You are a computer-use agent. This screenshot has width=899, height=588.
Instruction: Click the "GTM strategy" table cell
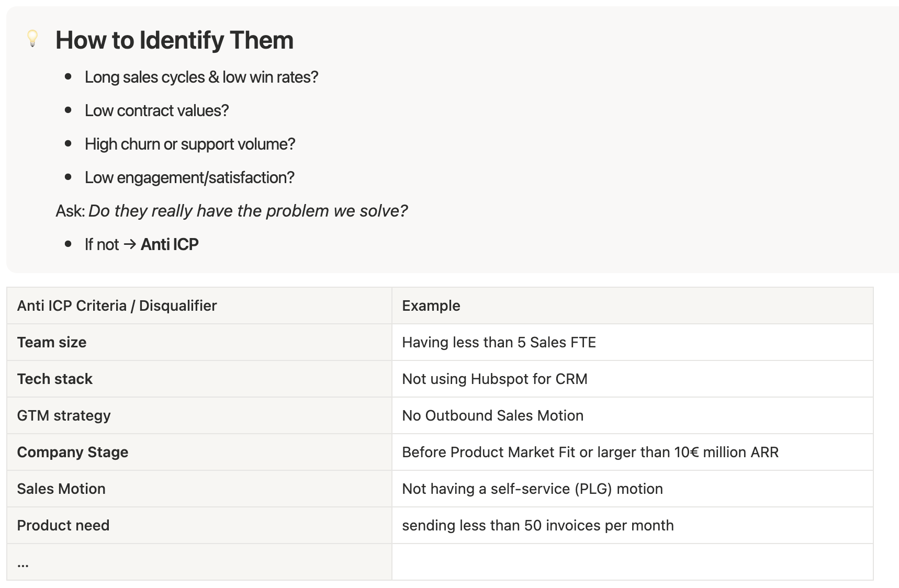[x=64, y=415]
